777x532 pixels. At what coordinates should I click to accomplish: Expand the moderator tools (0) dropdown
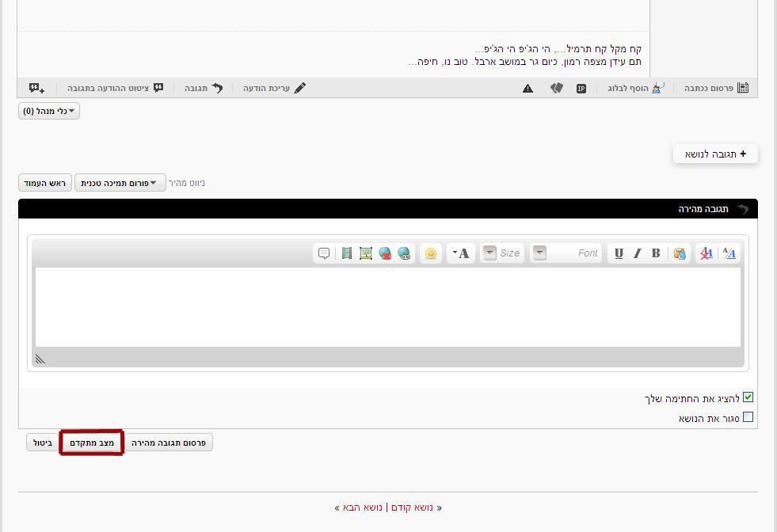click(x=49, y=111)
